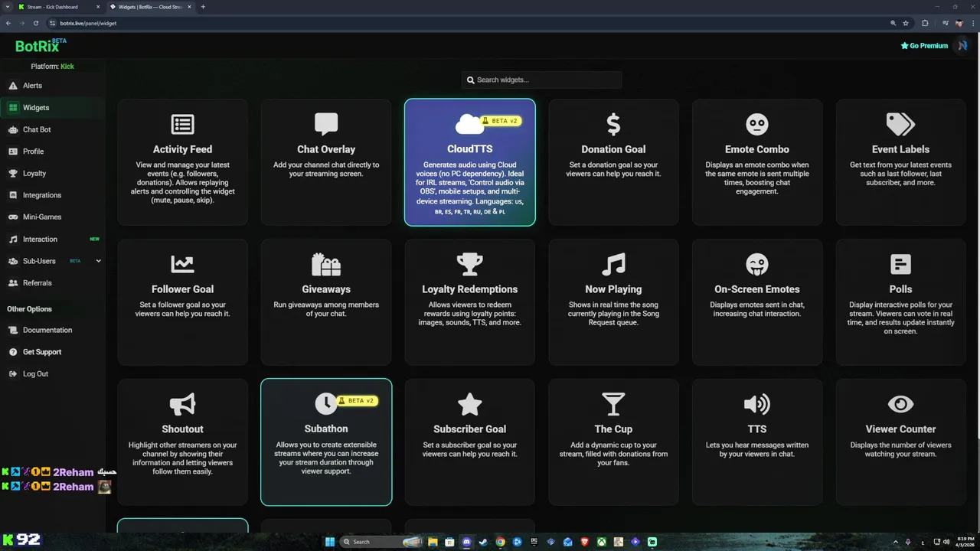Open the Widgets menu item
Image resolution: width=980 pixels, height=551 pixels.
(x=53, y=107)
